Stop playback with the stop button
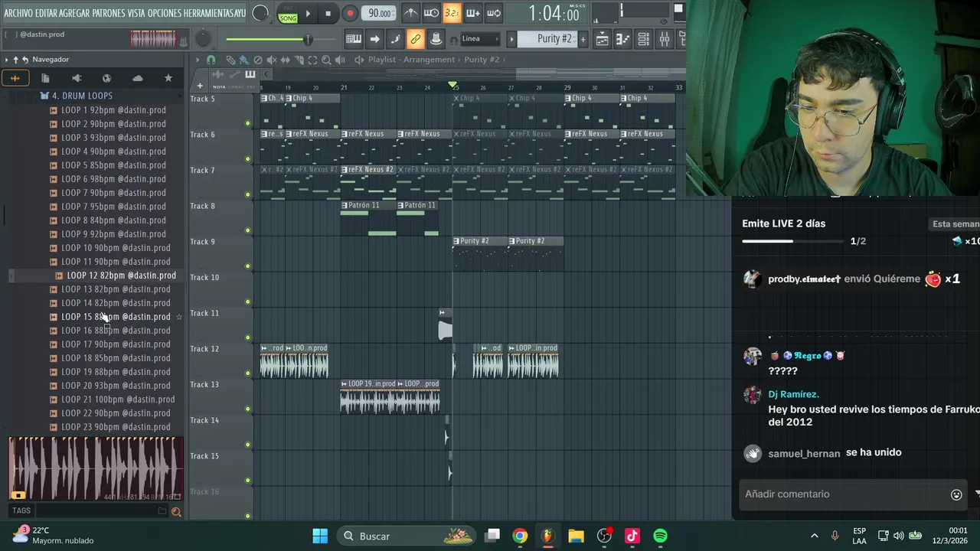The height and width of the screenshot is (551, 980). coord(328,13)
